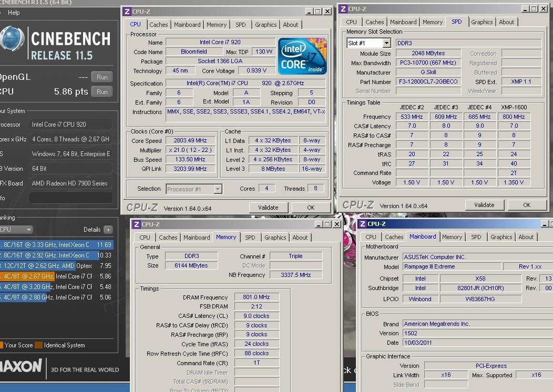This screenshot has width=553, height=392.
Task: Open the Details arrow in the Cinebench ranking
Action: tap(108, 230)
